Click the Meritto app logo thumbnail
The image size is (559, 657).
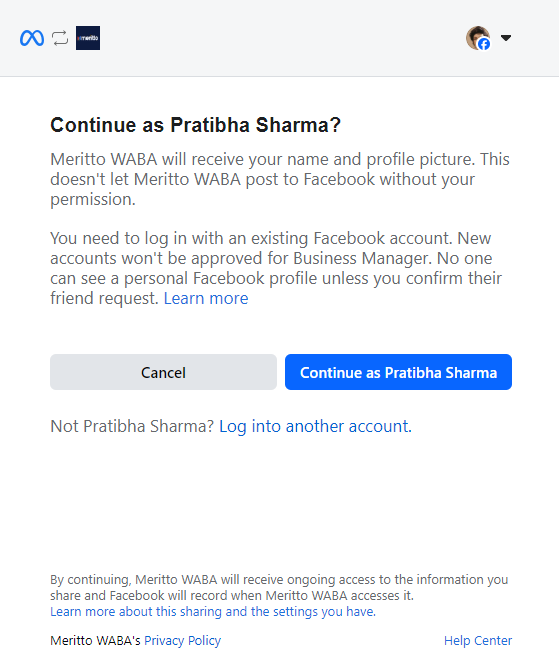[x=88, y=38]
